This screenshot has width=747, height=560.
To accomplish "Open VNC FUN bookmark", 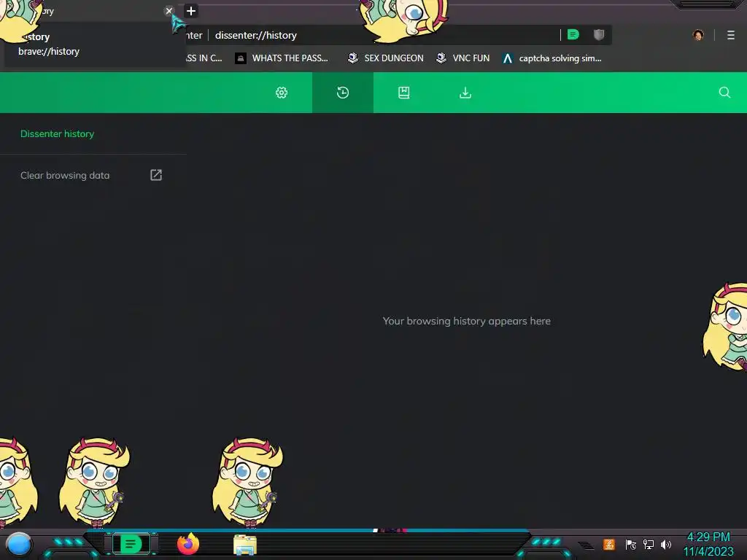I will (x=462, y=58).
